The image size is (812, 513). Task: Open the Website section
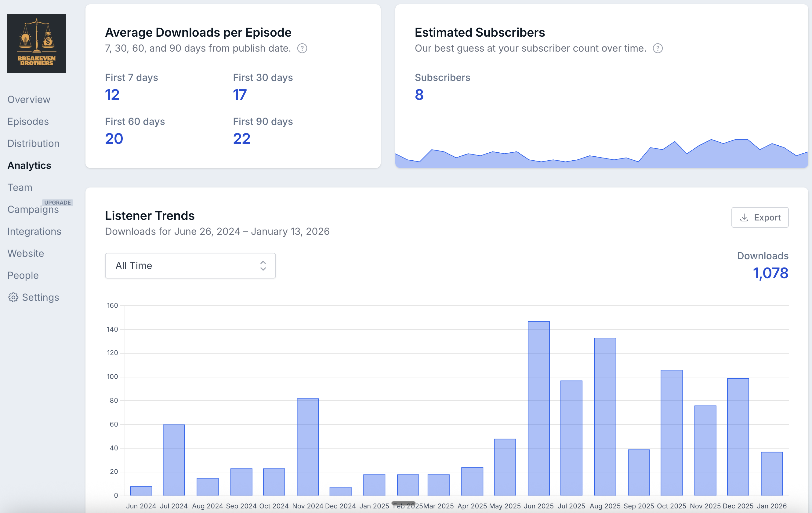[x=26, y=253]
